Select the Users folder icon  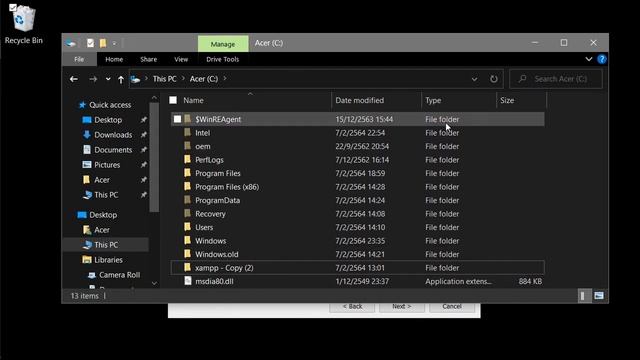point(188,227)
